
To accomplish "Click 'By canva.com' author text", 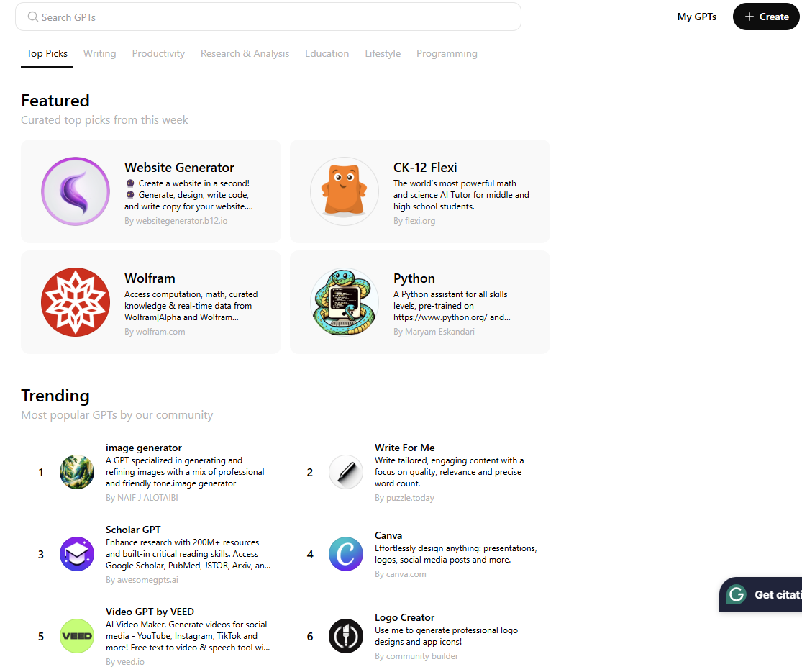I will [x=401, y=573].
